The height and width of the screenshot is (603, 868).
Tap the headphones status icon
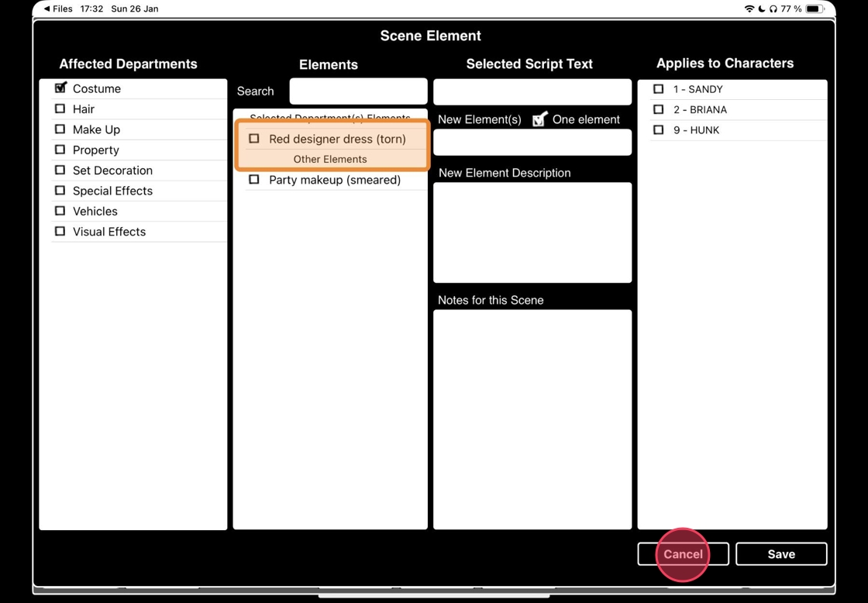[x=773, y=9]
